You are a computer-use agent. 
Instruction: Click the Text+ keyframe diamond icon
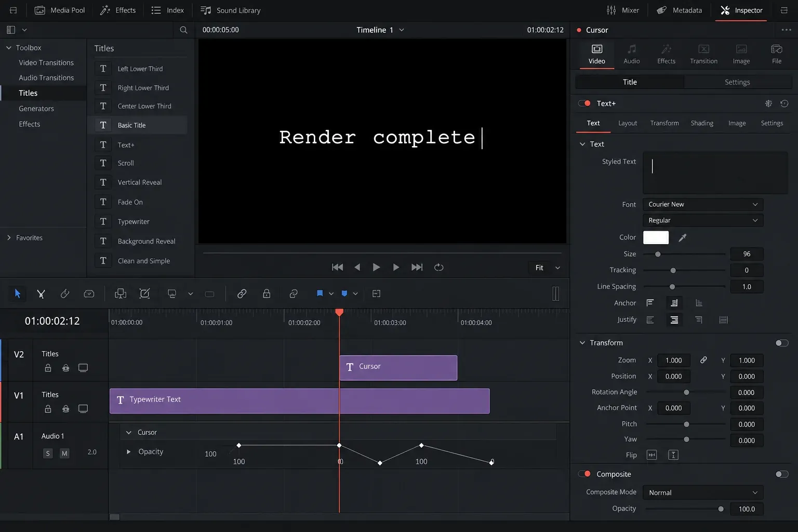tap(768, 103)
